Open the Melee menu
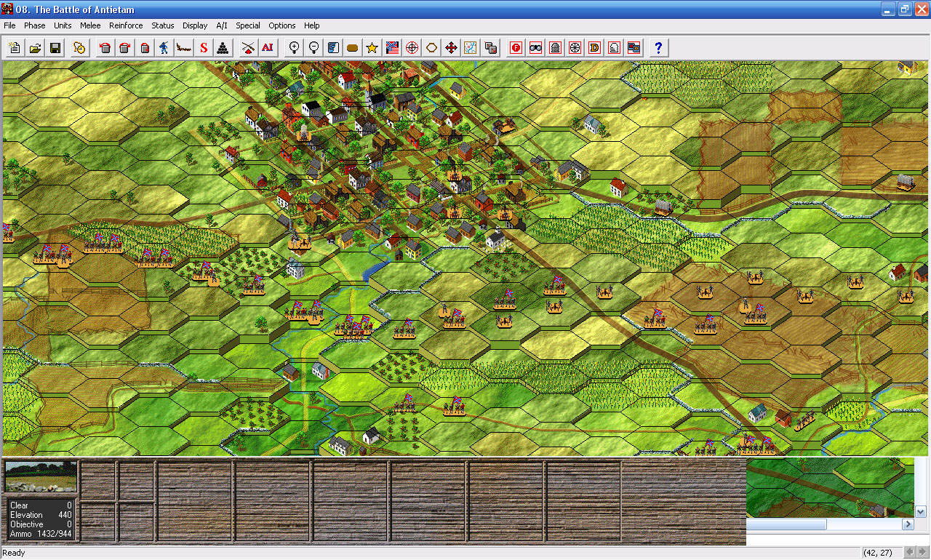This screenshot has height=560, width=931. click(x=90, y=25)
